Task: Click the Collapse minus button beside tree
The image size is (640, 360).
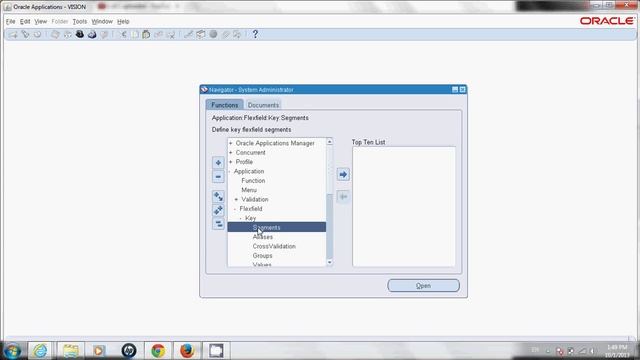Action: [x=218, y=177]
